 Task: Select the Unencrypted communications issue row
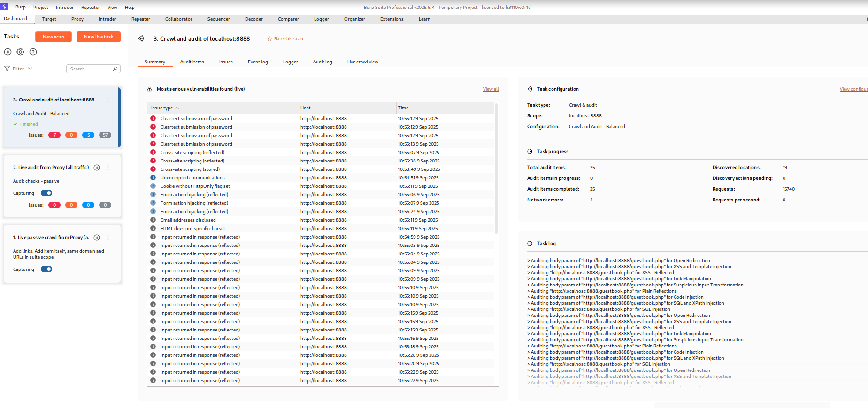321,177
